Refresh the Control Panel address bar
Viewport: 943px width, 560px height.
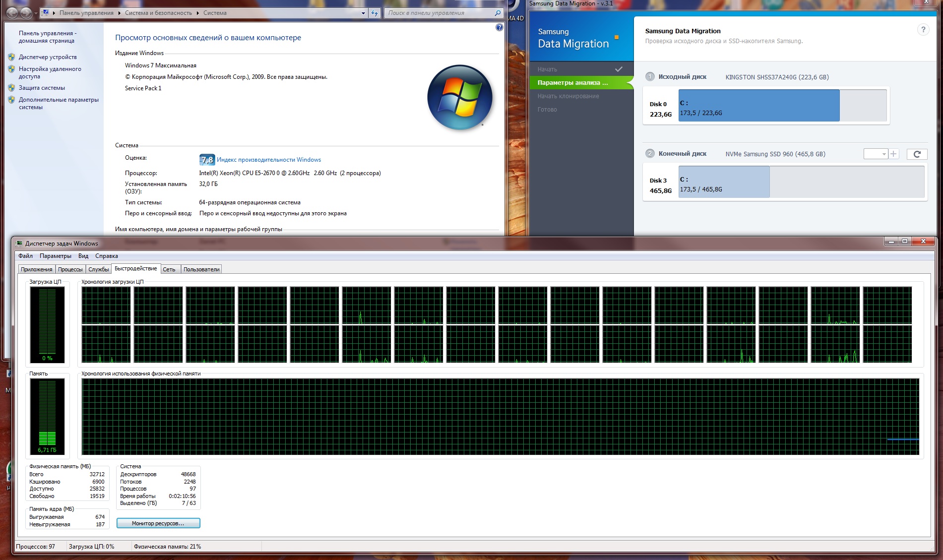coord(375,13)
